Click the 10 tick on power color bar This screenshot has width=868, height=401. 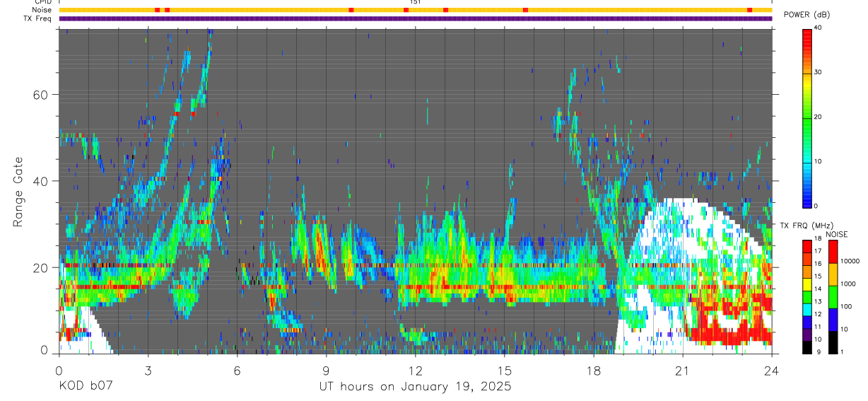[x=819, y=161]
